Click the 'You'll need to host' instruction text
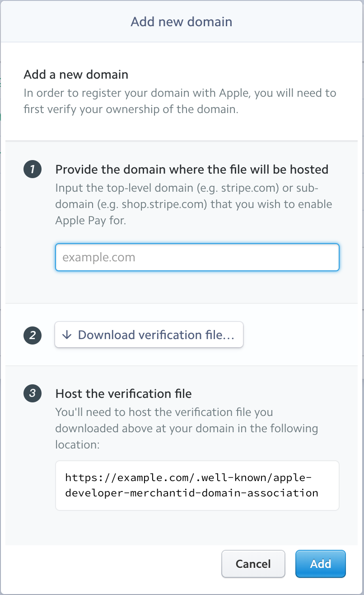Screen dimensions: 364x595 [187, 428]
